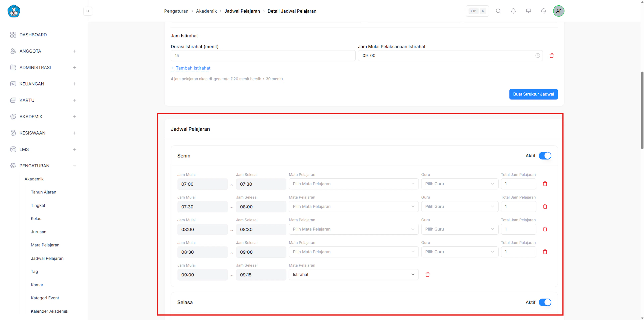Collapse the PENGATURAN menu minus sign
Viewport: 644px width, 320px height.
click(74, 166)
